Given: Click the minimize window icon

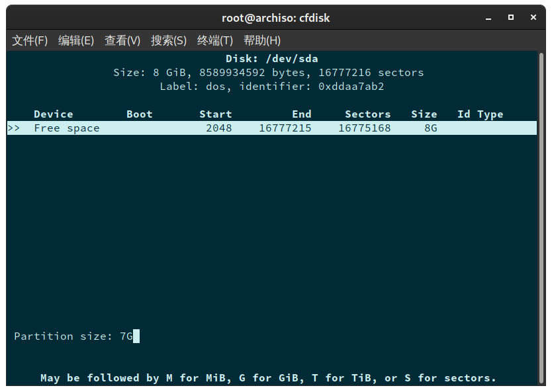Looking at the screenshot, I should click(488, 18).
